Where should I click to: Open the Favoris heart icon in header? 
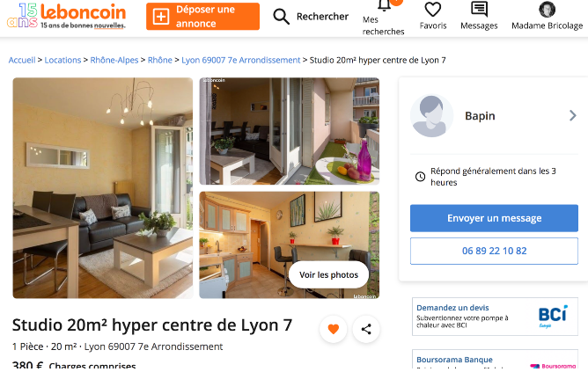433,10
